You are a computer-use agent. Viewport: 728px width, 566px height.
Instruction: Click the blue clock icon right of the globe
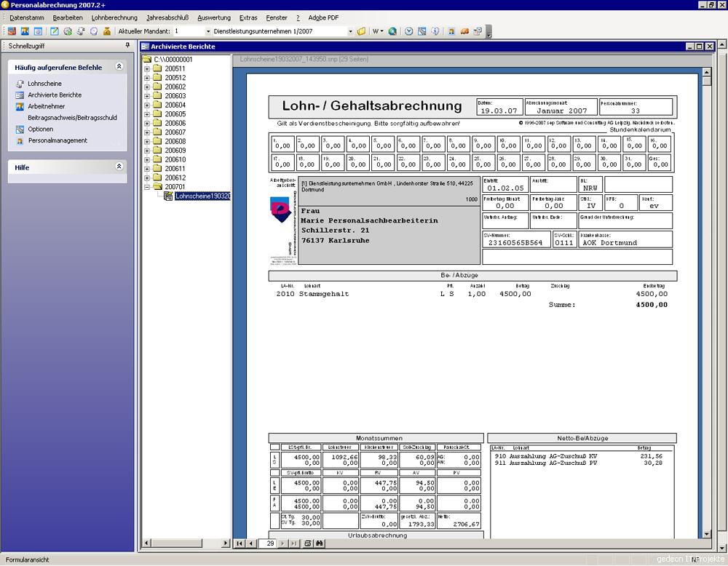click(408, 31)
